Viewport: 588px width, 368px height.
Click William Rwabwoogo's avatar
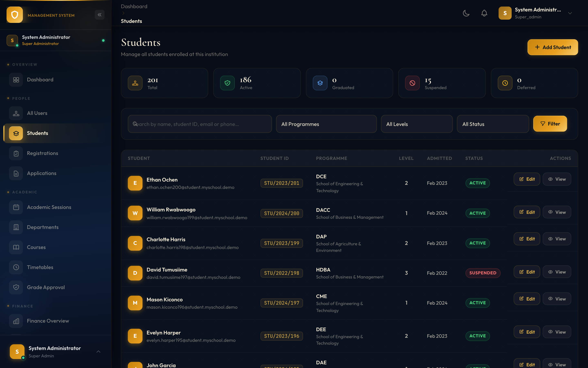[135, 213]
